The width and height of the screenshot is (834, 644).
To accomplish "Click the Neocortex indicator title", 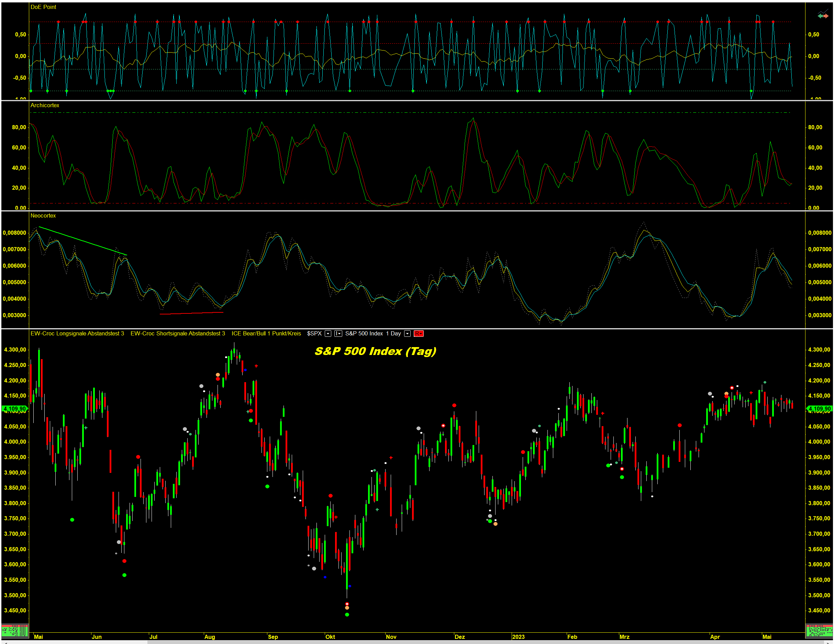I will click(x=43, y=216).
